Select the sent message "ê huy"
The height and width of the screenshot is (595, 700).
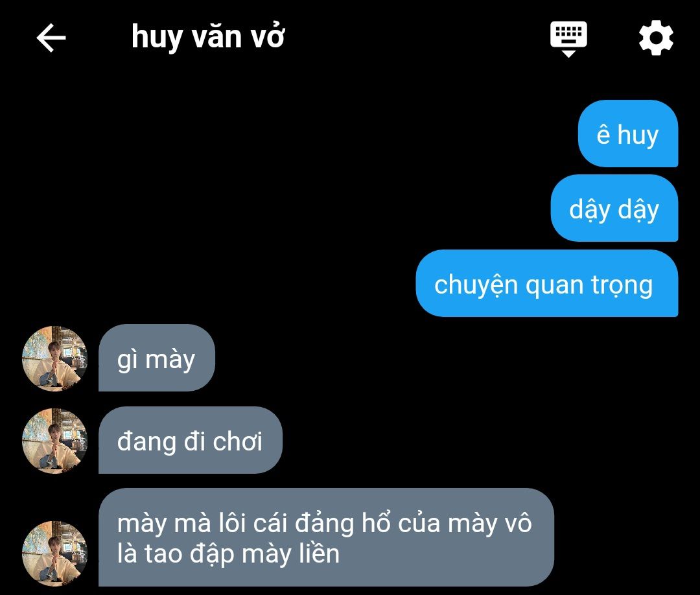point(628,134)
